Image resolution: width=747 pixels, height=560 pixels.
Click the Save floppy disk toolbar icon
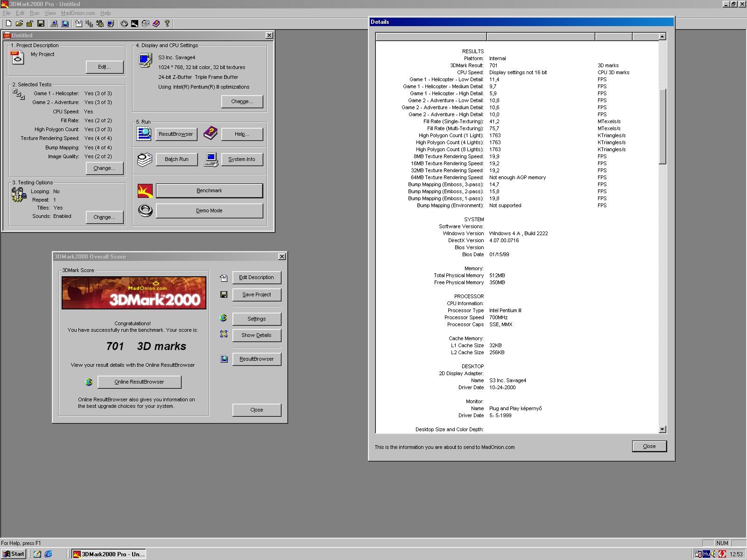(41, 23)
